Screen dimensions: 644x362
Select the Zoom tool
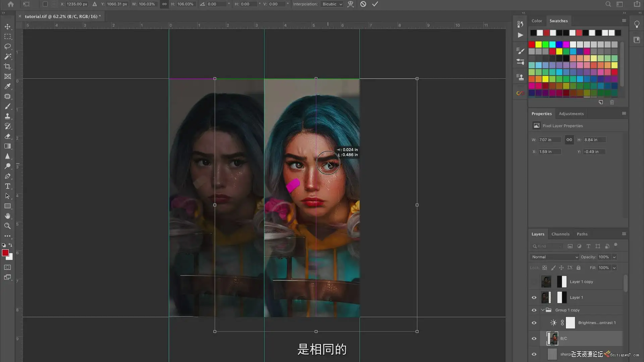(x=7, y=226)
